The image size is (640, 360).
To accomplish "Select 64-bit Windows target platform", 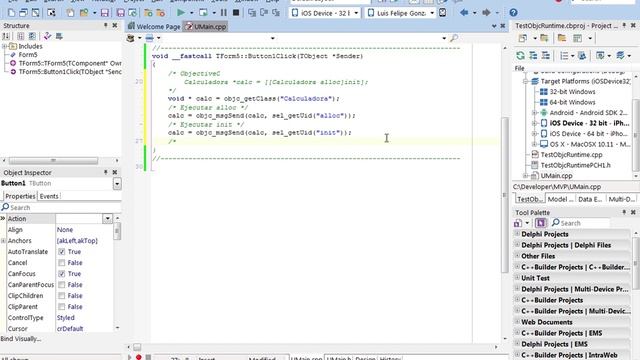I will [x=572, y=102].
